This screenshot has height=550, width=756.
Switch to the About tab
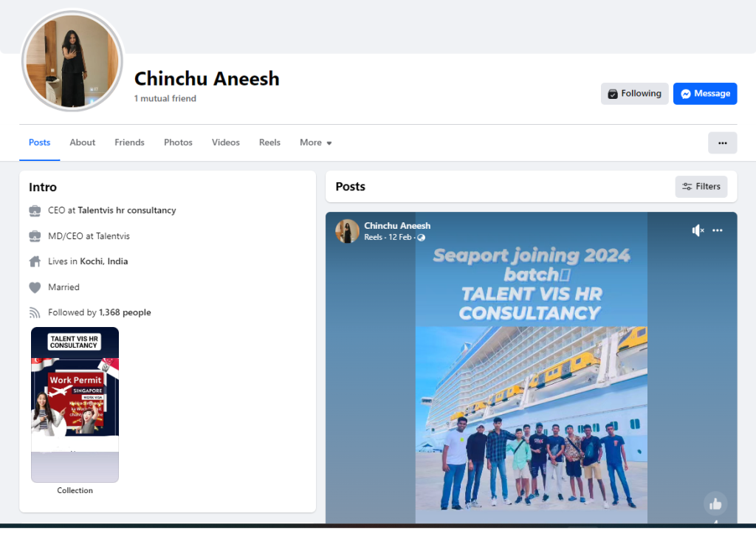(83, 142)
